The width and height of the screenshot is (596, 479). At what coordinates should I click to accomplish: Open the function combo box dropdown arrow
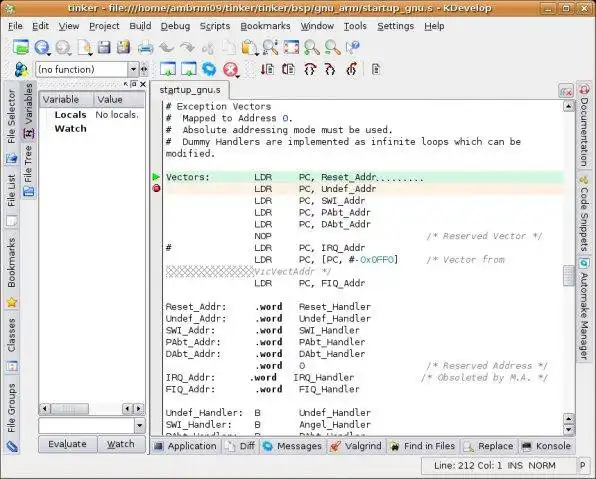click(133, 70)
